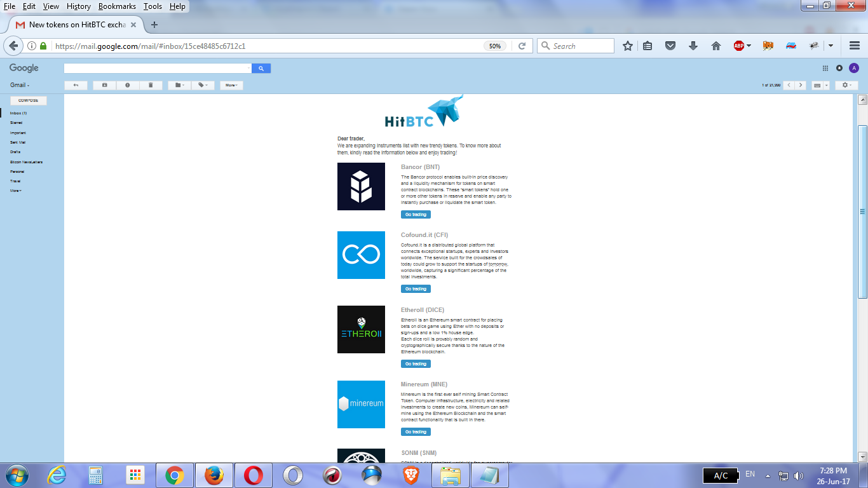Open the History menu
Image resolution: width=868 pixels, height=488 pixels.
(x=79, y=6)
